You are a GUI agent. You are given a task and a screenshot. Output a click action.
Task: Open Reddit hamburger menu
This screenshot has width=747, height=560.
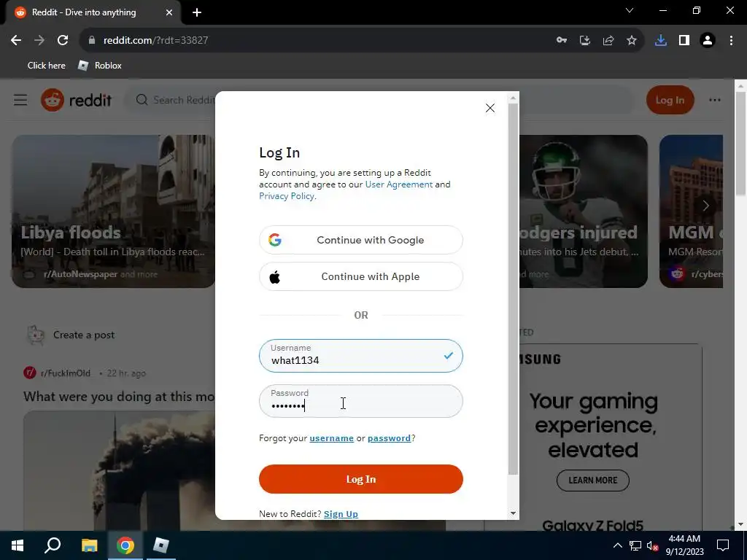click(20, 100)
